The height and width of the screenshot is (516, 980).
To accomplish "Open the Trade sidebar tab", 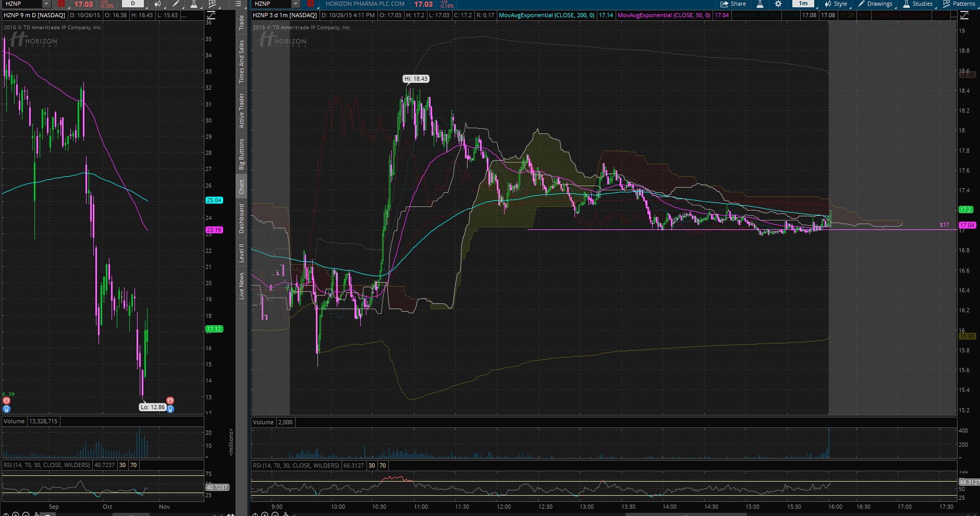I will coord(241,22).
